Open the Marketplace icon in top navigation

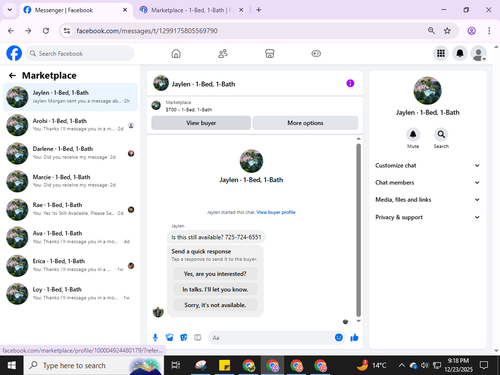coord(270,53)
